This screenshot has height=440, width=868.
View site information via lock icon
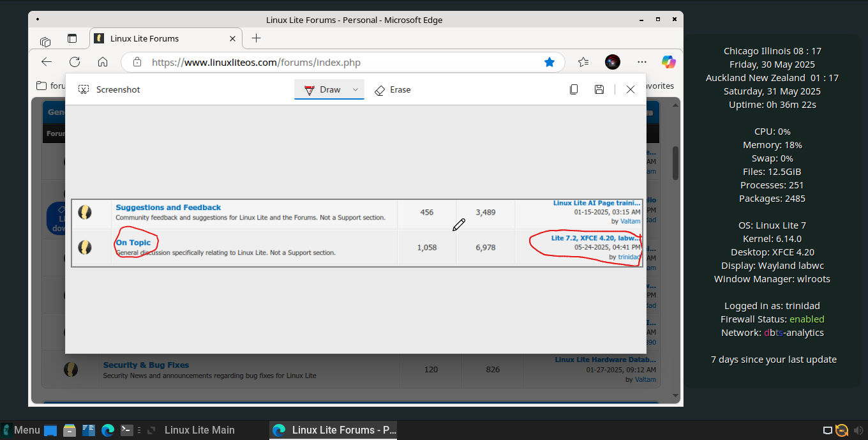137,62
